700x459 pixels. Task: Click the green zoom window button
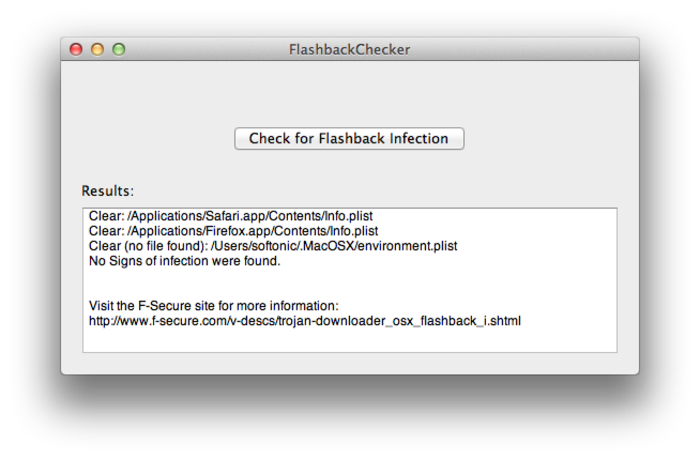tap(118, 49)
